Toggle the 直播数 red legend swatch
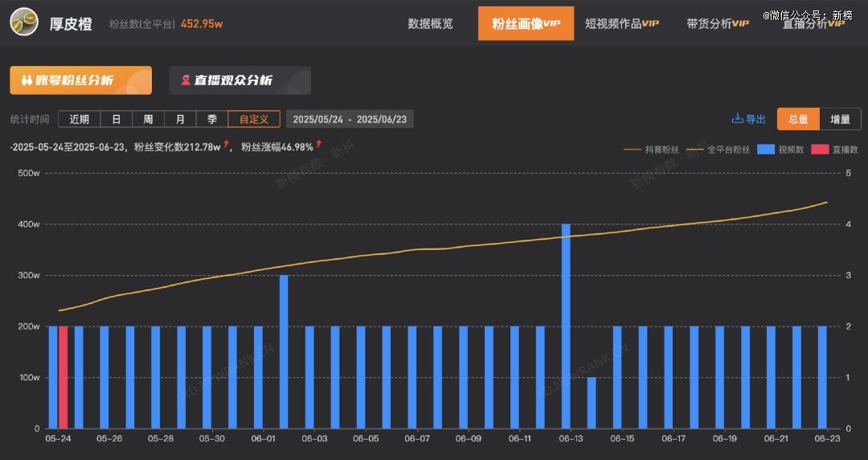The image size is (868, 460). (820, 150)
